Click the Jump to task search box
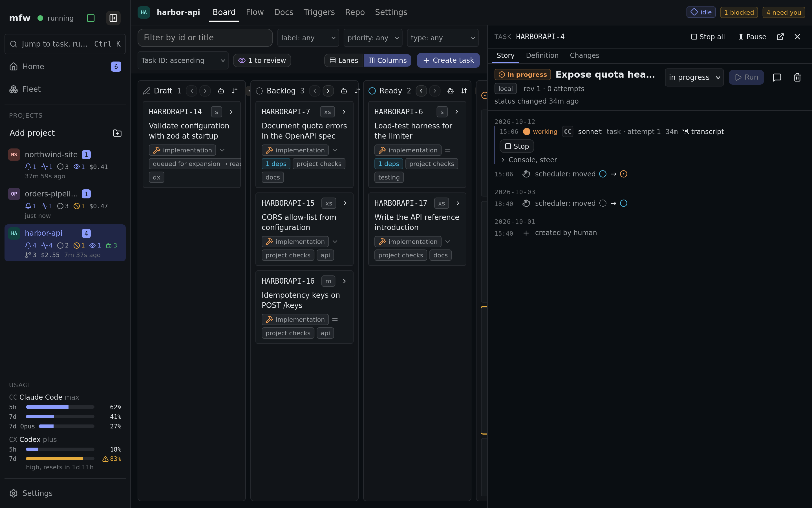The height and width of the screenshot is (508, 812). pos(65,44)
